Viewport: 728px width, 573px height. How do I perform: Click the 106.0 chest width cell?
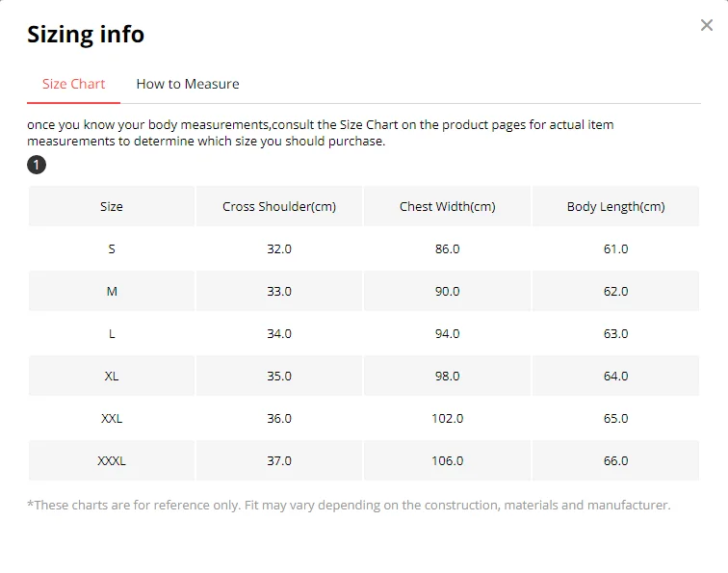pyautogui.click(x=447, y=460)
